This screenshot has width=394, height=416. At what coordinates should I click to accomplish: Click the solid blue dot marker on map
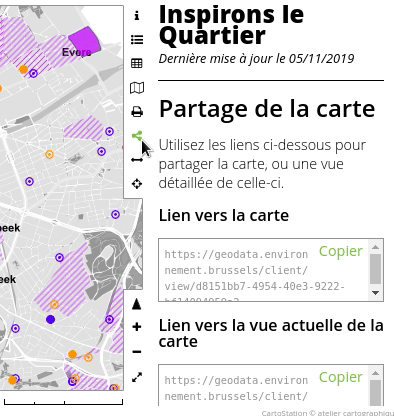pyautogui.click(x=50, y=319)
